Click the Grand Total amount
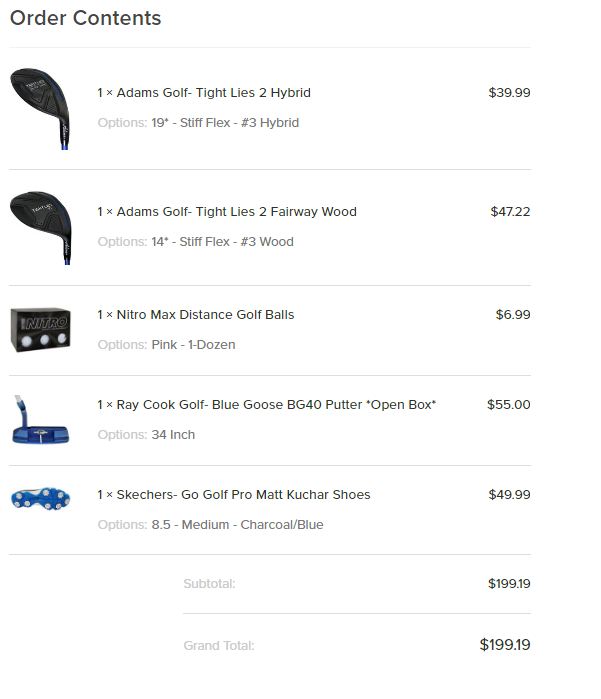 click(505, 645)
